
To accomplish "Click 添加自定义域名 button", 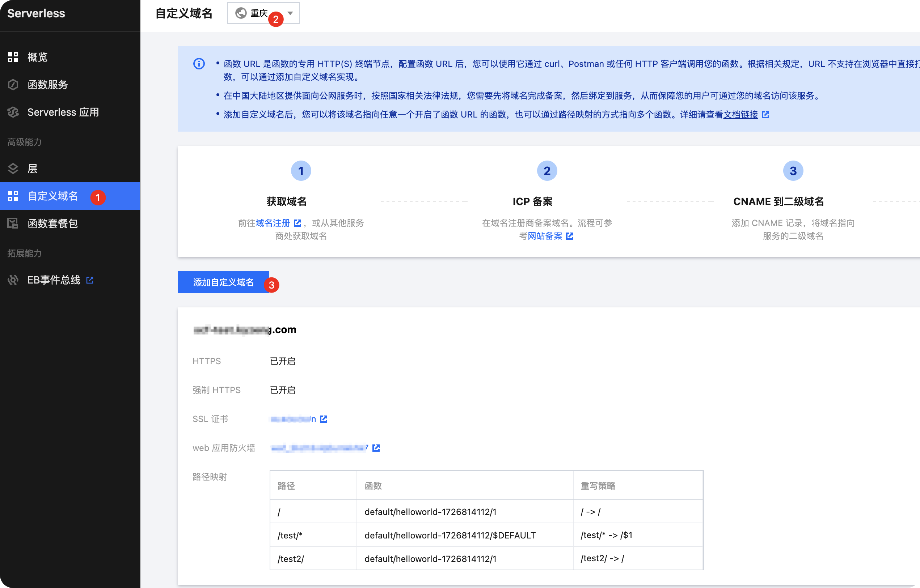I will coord(223,282).
